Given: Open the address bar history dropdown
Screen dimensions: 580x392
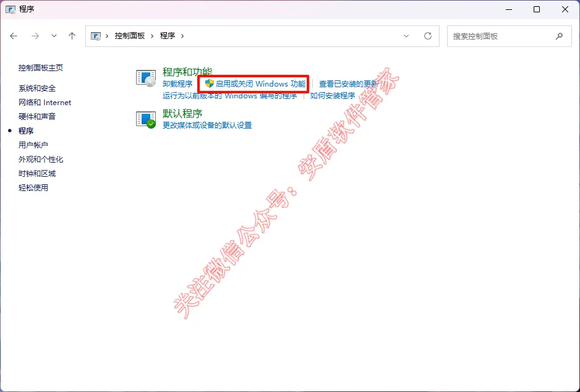Looking at the screenshot, I should tap(406, 36).
